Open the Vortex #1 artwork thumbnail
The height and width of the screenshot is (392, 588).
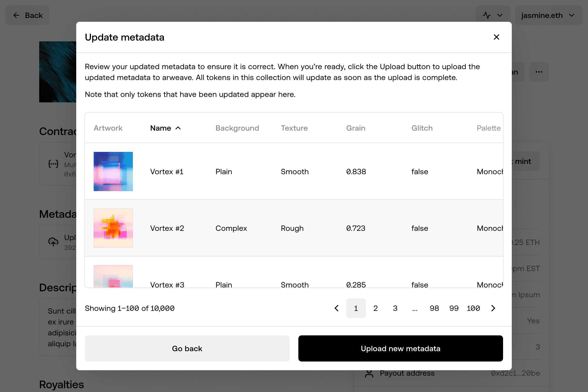click(113, 171)
